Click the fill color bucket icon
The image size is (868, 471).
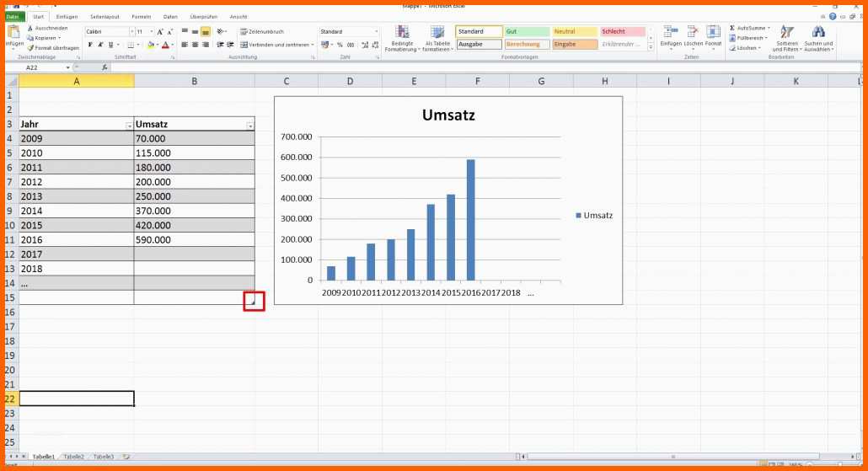(x=151, y=45)
